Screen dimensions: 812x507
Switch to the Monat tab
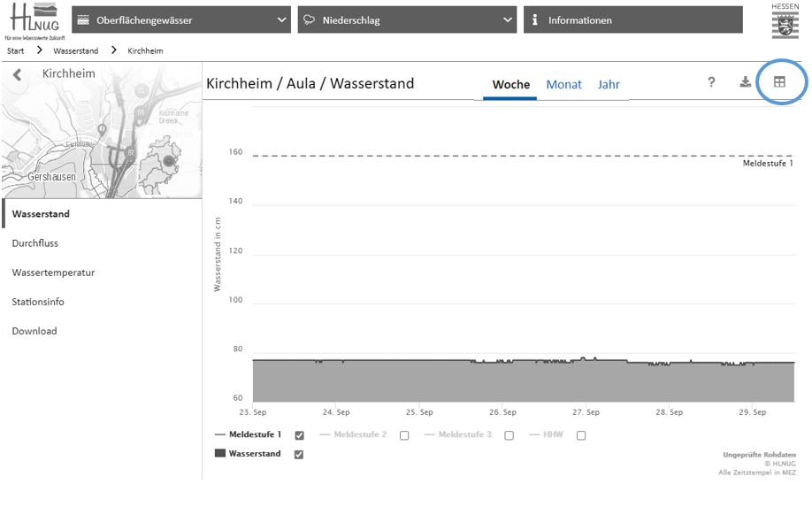click(563, 85)
